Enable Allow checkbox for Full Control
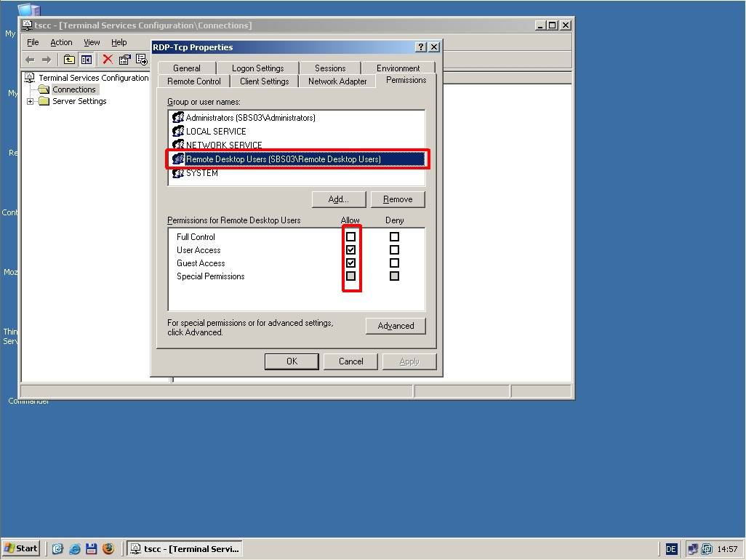The image size is (746, 560). (351, 237)
